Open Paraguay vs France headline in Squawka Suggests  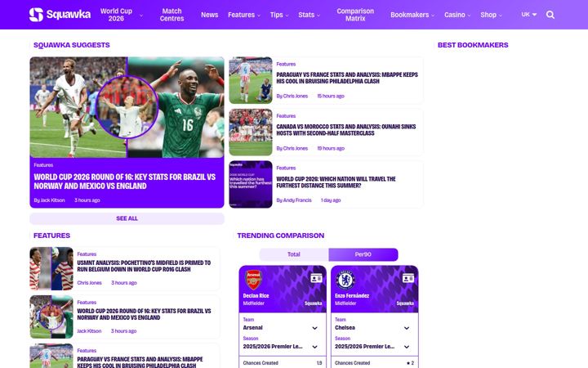pyautogui.click(x=347, y=78)
